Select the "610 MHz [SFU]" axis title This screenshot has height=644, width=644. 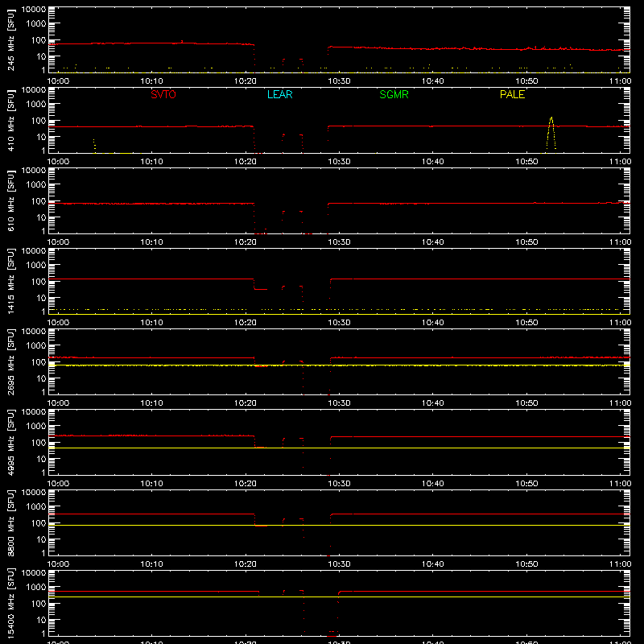[11, 200]
